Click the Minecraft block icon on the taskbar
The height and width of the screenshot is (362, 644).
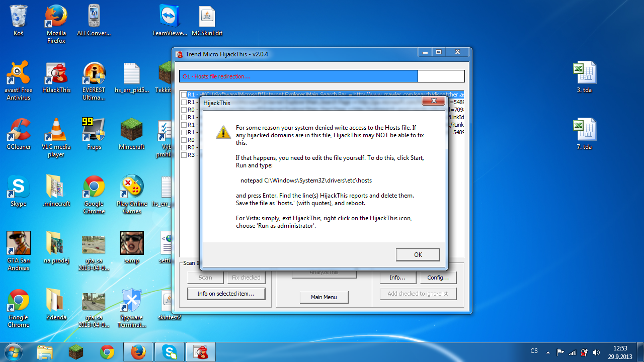click(76, 352)
